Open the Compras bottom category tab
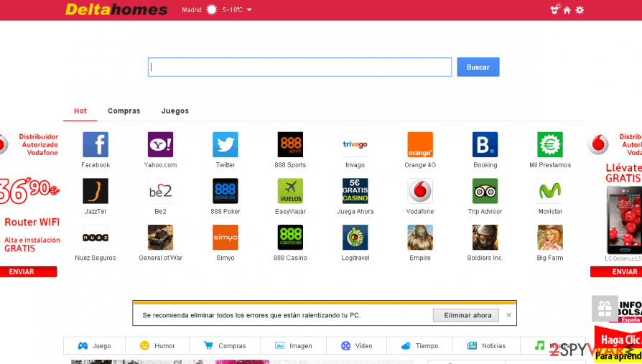 pyautogui.click(x=225, y=346)
